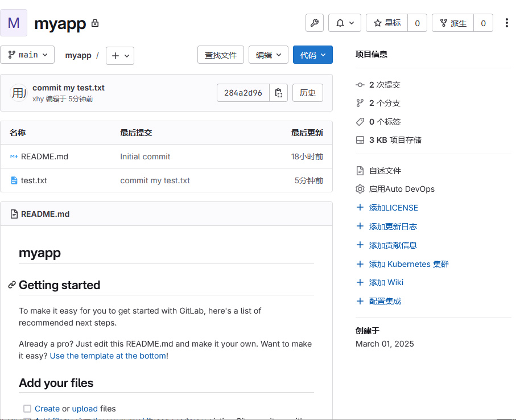Screen dimensions: 516x420
Task: Click the copy commit SHA icon
Action: [279, 93]
